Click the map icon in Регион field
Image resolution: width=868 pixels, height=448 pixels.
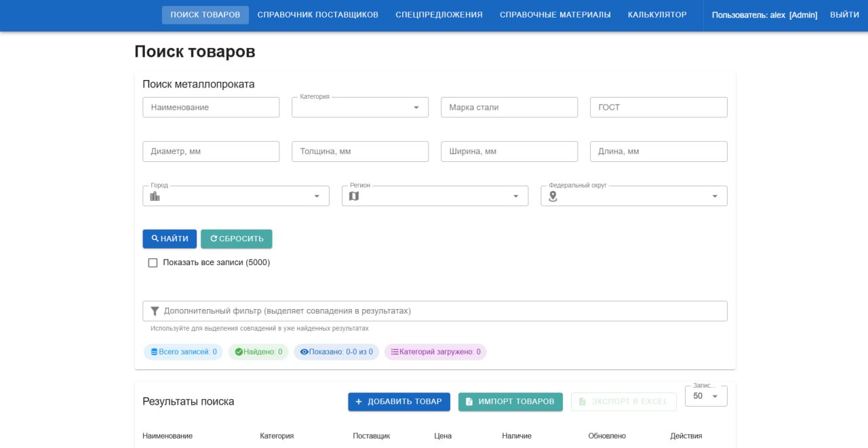[x=354, y=196]
